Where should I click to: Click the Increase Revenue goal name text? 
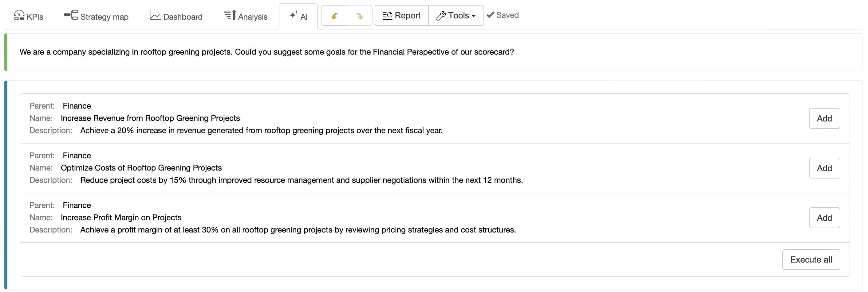[x=150, y=118]
